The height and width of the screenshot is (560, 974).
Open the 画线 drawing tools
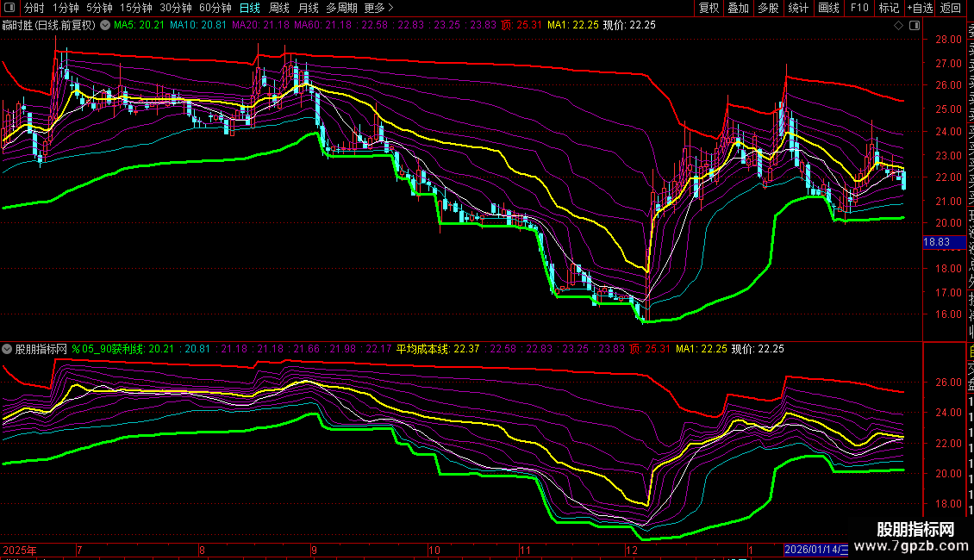(x=827, y=8)
